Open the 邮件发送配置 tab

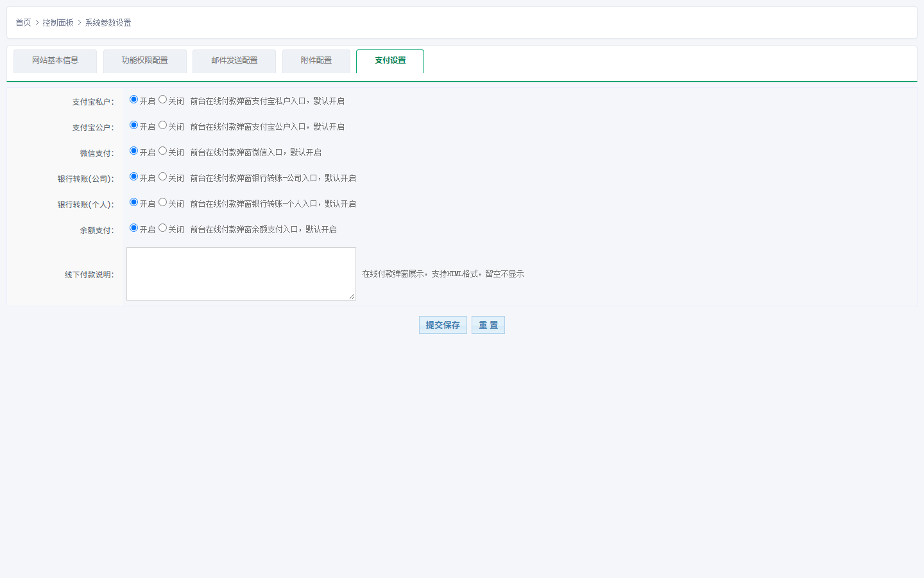[x=234, y=61]
